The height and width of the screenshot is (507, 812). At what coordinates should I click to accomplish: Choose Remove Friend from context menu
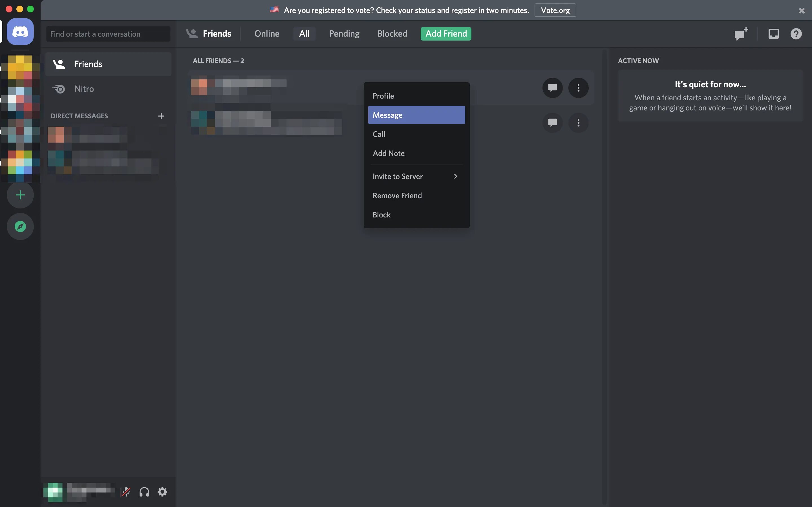(397, 195)
